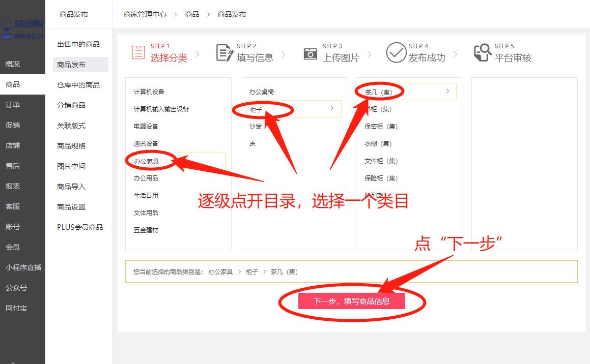The height and width of the screenshot is (364, 590).
Task: Open 仓库中的商品 submenu item
Action: tap(78, 85)
